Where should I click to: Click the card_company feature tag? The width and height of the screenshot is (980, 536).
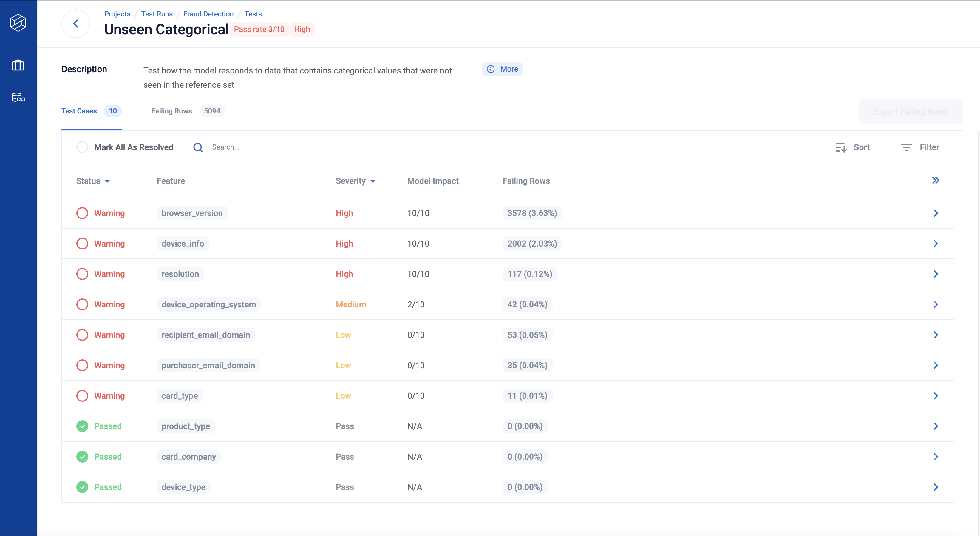[x=189, y=457]
